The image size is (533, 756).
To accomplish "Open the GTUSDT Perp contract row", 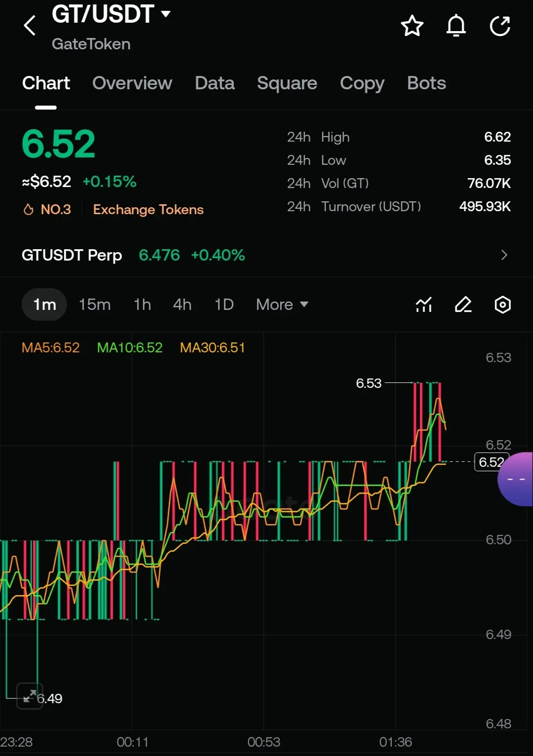I will point(266,255).
